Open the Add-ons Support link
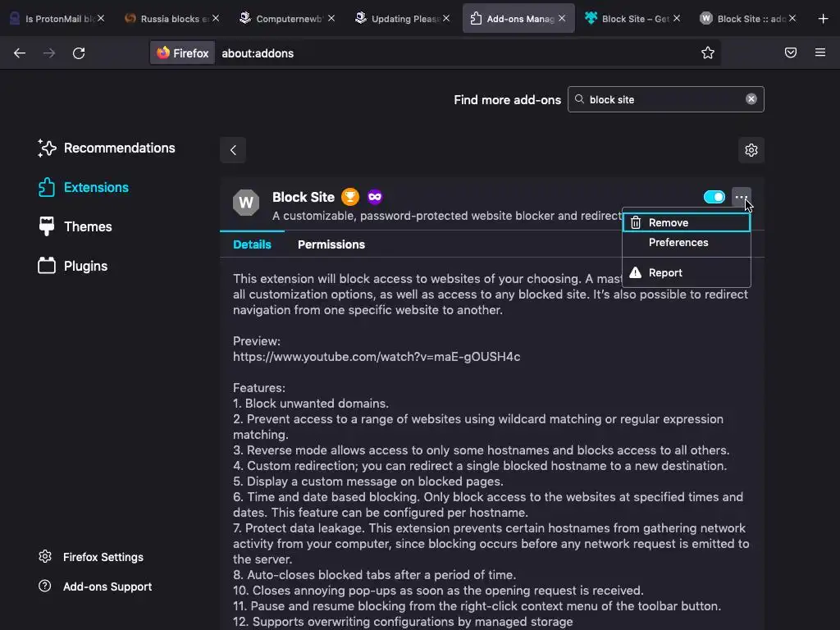 pyautogui.click(x=95, y=587)
